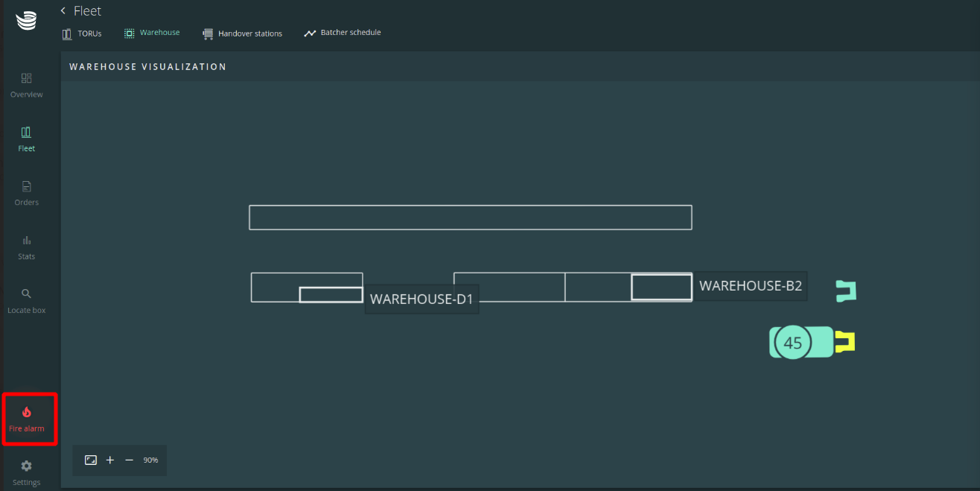This screenshot has height=491, width=980.
Task: Zoom in with the plus button
Action: click(x=110, y=460)
